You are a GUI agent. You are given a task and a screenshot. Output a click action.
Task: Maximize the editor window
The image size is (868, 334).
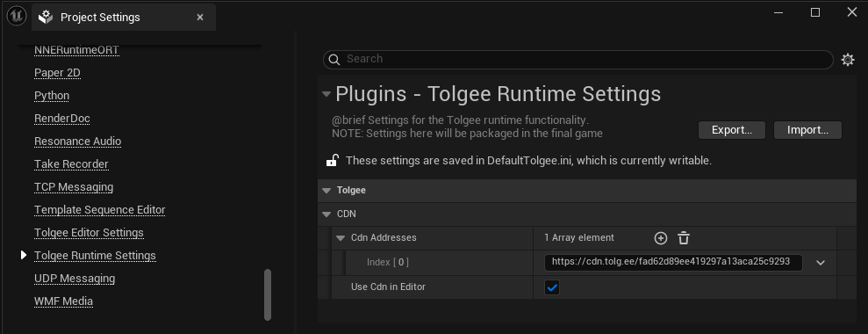(x=814, y=12)
